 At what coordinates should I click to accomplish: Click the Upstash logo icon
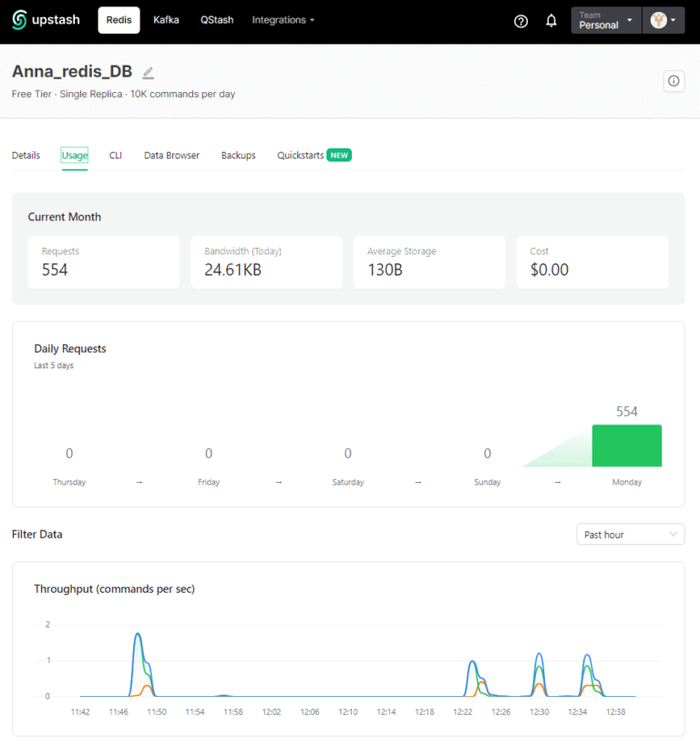tap(21, 19)
